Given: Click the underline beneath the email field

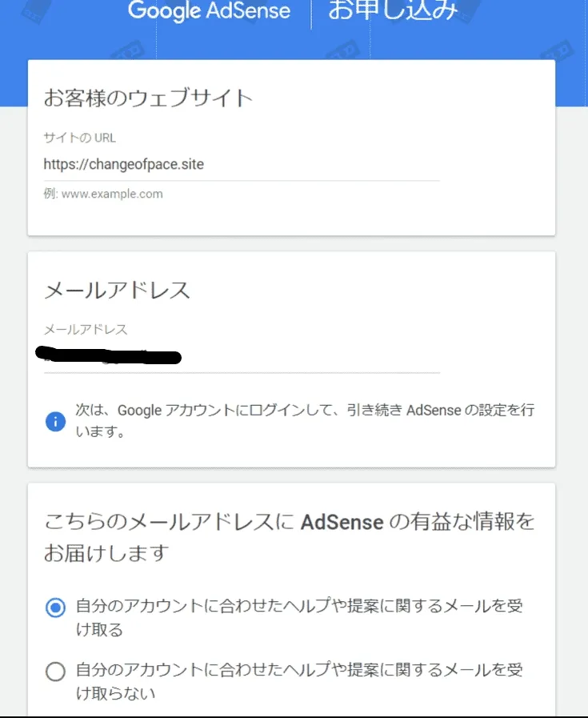Looking at the screenshot, I should click(240, 373).
